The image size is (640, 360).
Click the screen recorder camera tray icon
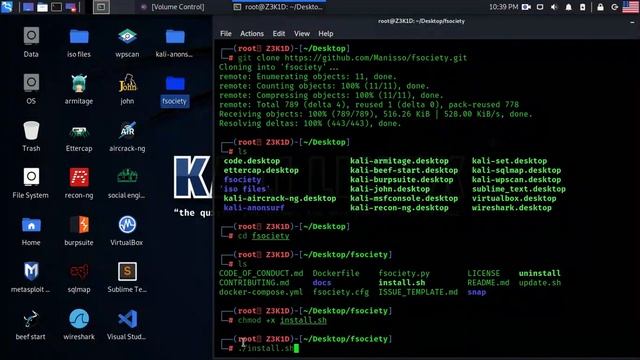pos(526,7)
